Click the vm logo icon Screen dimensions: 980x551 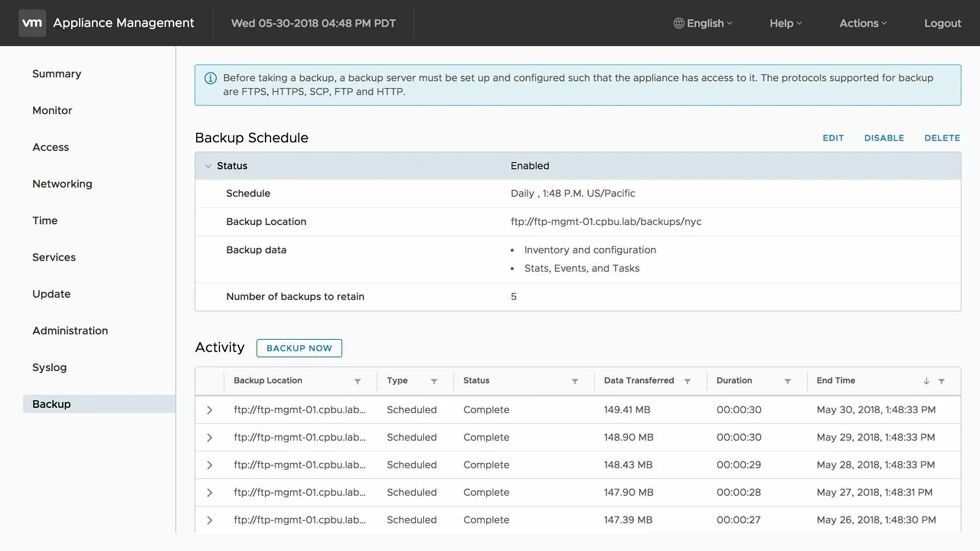click(x=32, y=23)
